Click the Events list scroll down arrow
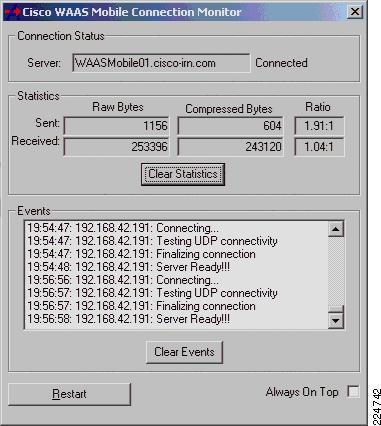Screen dimensions: 381x426 335,321
